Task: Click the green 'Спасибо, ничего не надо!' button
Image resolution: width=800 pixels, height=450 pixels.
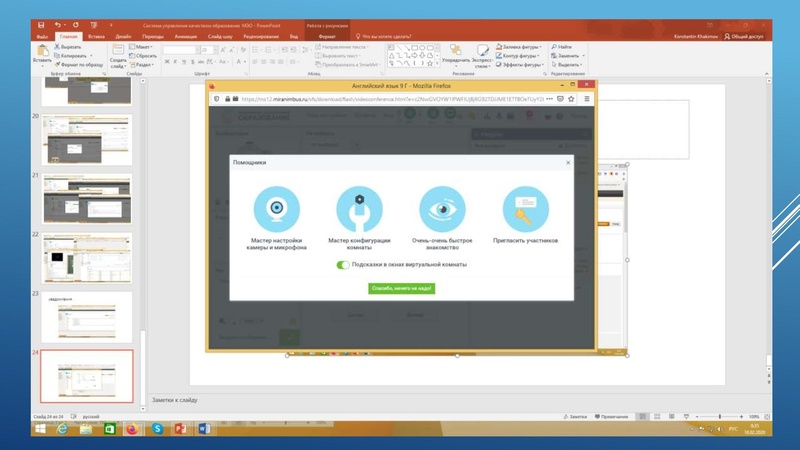Action: (x=401, y=287)
